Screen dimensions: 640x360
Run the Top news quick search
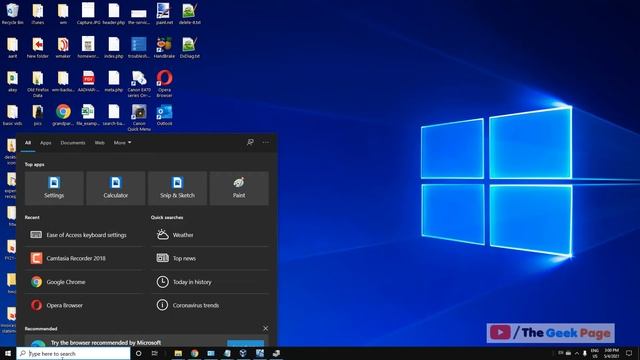point(211,258)
